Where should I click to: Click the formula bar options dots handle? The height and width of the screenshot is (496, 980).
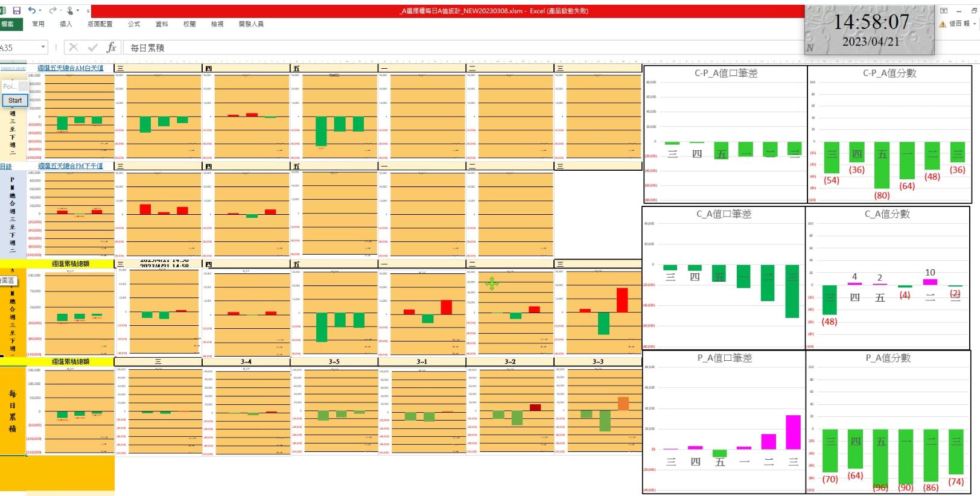(x=56, y=47)
